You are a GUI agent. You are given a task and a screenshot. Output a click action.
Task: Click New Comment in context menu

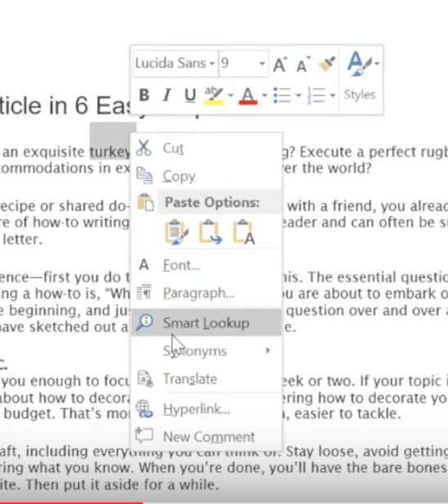(207, 437)
